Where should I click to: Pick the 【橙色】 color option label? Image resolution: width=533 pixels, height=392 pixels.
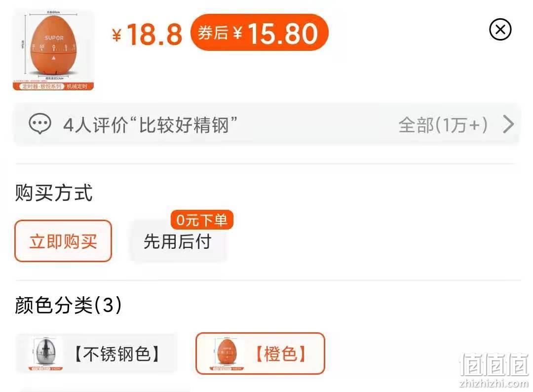click(x=281, y=354)
